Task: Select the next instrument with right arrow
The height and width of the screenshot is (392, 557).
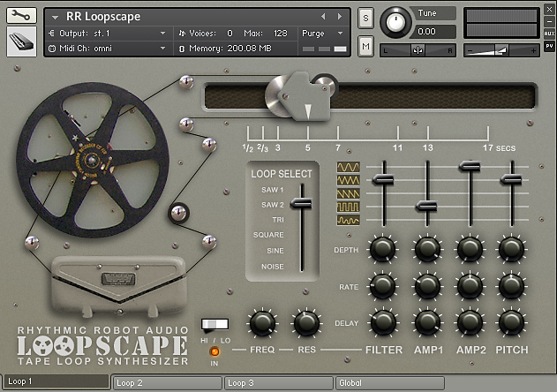Action: (342, 17)
